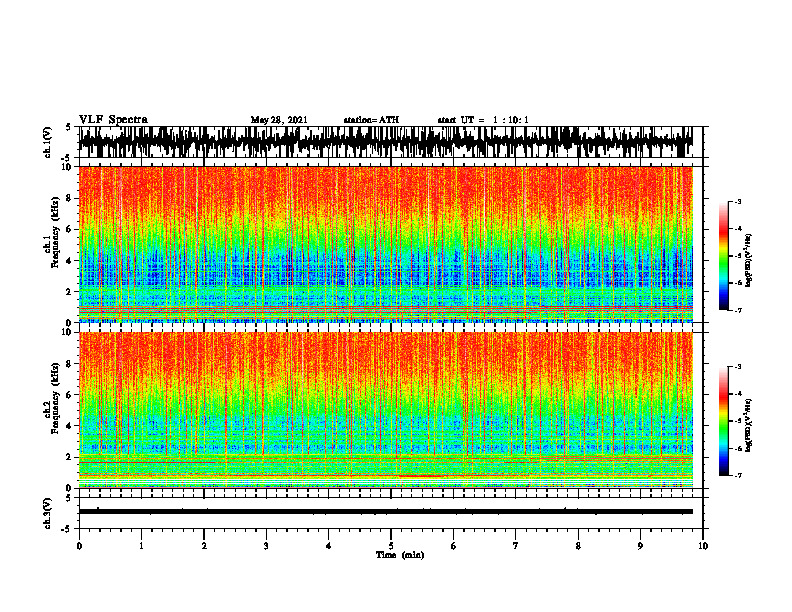
Task: Click time-axis tick label "3"
Action: [x=266, y=546]
